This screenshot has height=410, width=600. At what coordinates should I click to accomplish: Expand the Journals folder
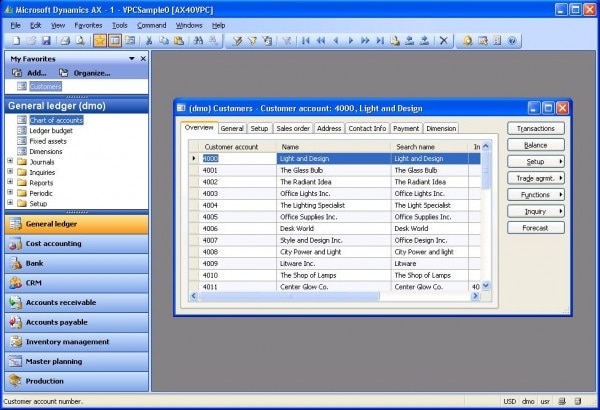click(10, 161)
